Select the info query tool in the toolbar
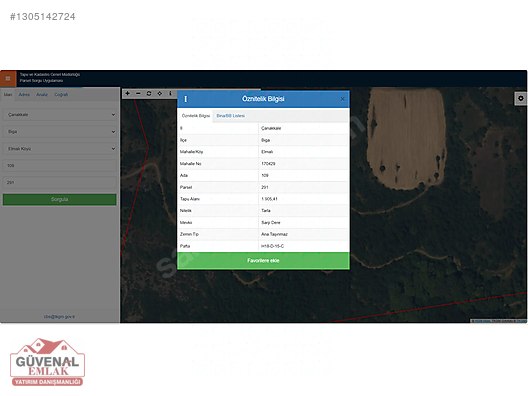528x396 pixels. [170, 93]
